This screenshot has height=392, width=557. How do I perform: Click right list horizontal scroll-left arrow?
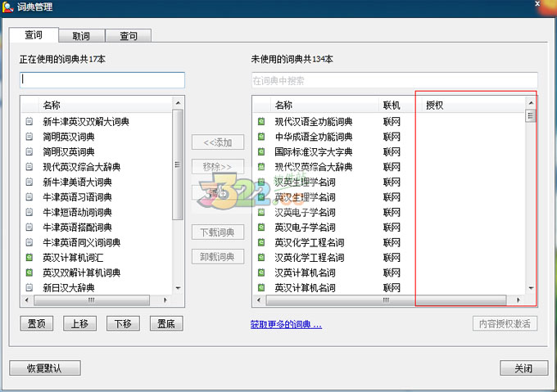pyautogui.click(x=259, y=300)
